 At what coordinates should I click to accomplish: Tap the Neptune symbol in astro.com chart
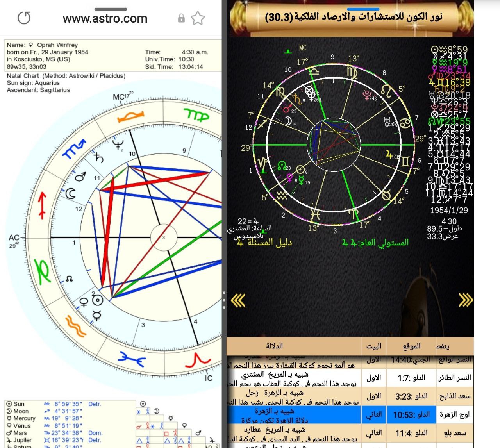coord(118,145)
